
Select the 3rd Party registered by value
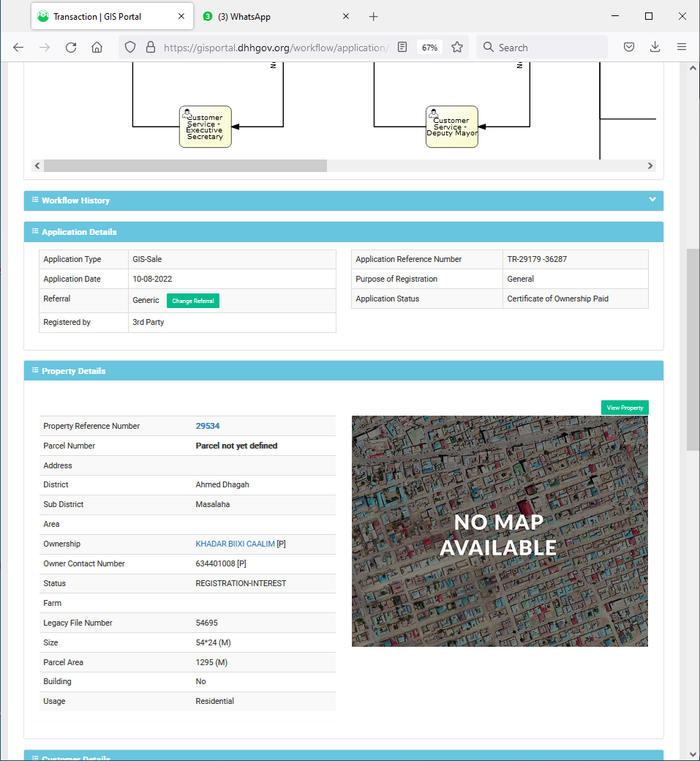coord(148,322)
